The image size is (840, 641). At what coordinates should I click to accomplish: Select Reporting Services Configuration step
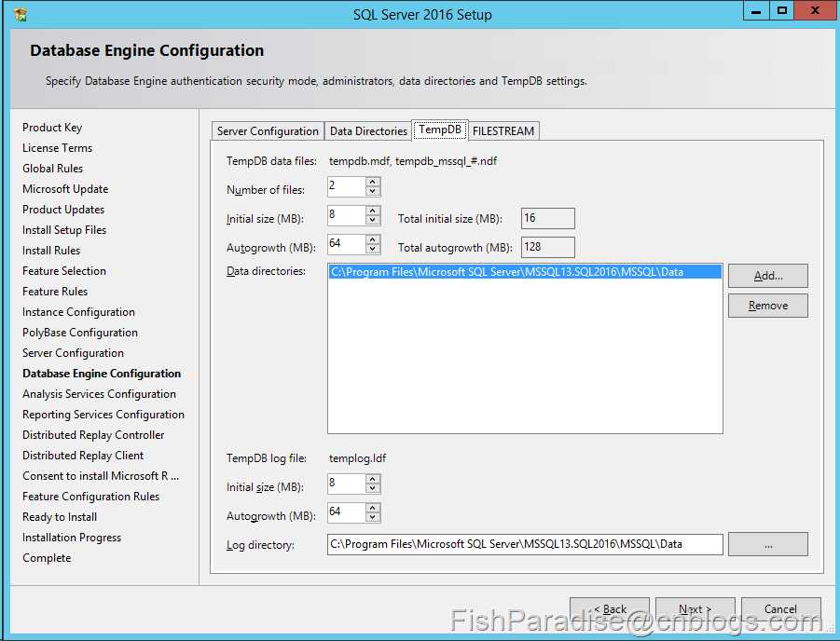(x=103, y=415)
